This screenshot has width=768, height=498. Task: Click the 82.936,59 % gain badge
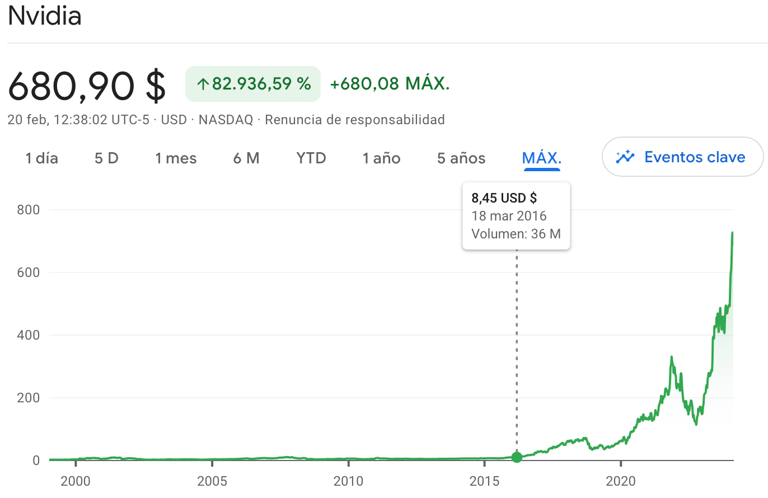pos(253,84)
